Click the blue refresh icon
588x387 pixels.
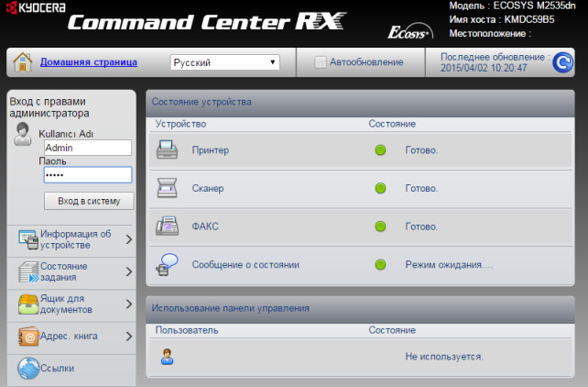(x=562, y=62)
